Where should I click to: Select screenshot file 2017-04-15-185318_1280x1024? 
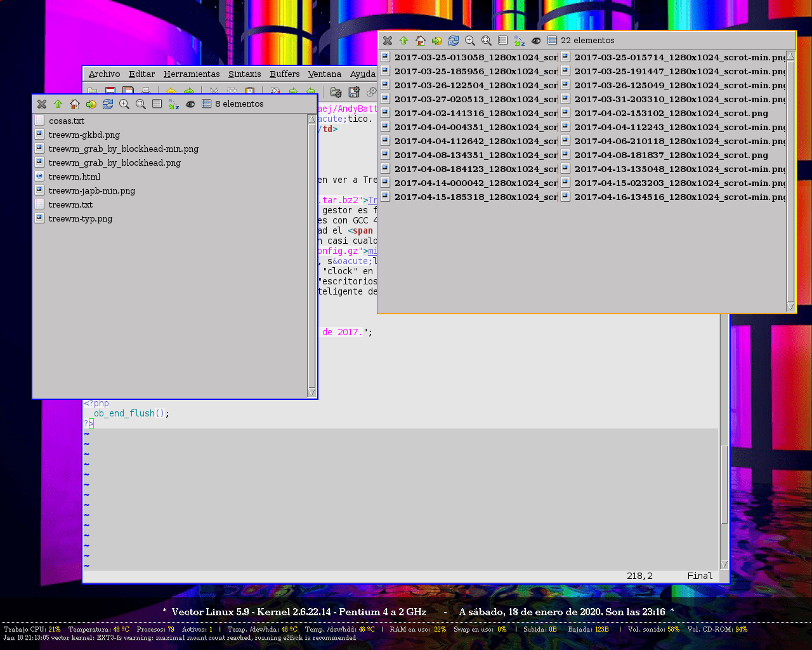click(469, 197)
